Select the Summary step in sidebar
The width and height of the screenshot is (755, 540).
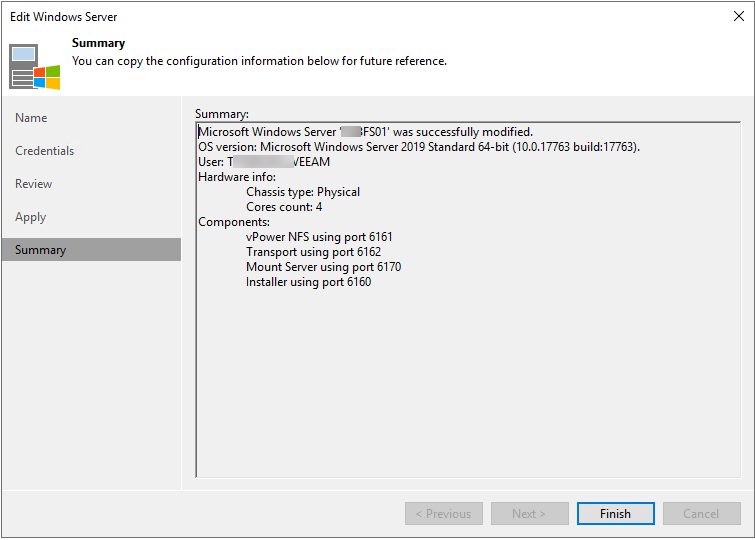(x=91, y=250)
